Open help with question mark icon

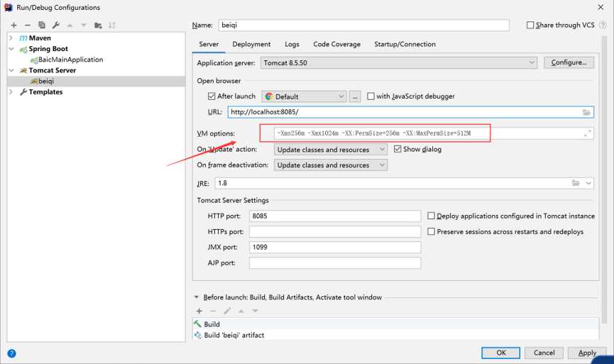(12, 353)
